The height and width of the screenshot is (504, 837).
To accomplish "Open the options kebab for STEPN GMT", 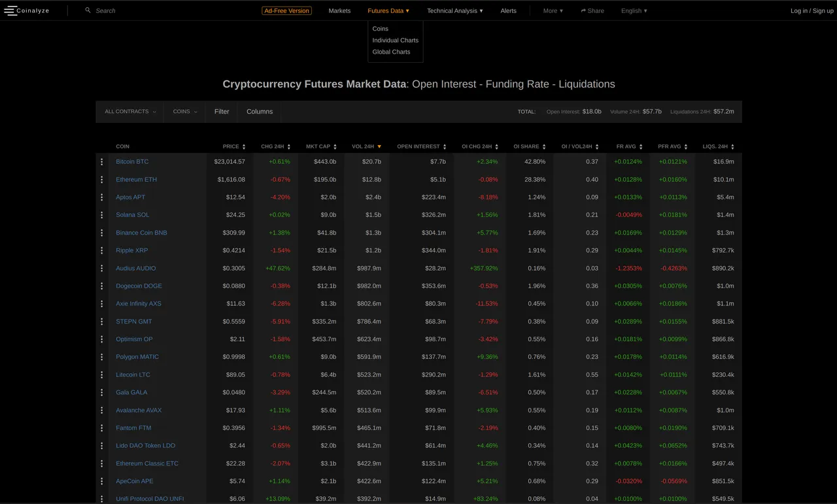I will [102, 321].
